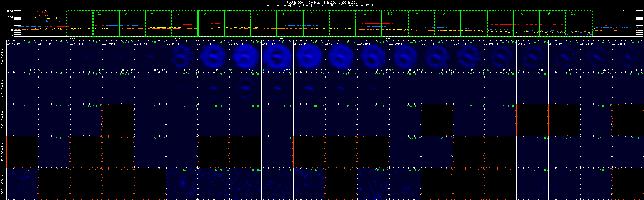The height and width of the screenshot is (200, 644).
Task: Click the '12.0-25.0 keV' row label
Action: [x=3, y=120]
